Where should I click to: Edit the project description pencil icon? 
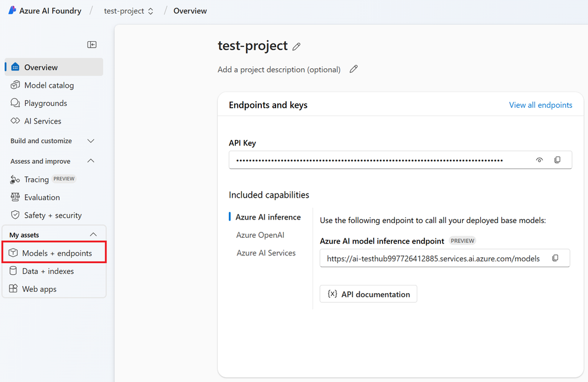tap(354, 69)
